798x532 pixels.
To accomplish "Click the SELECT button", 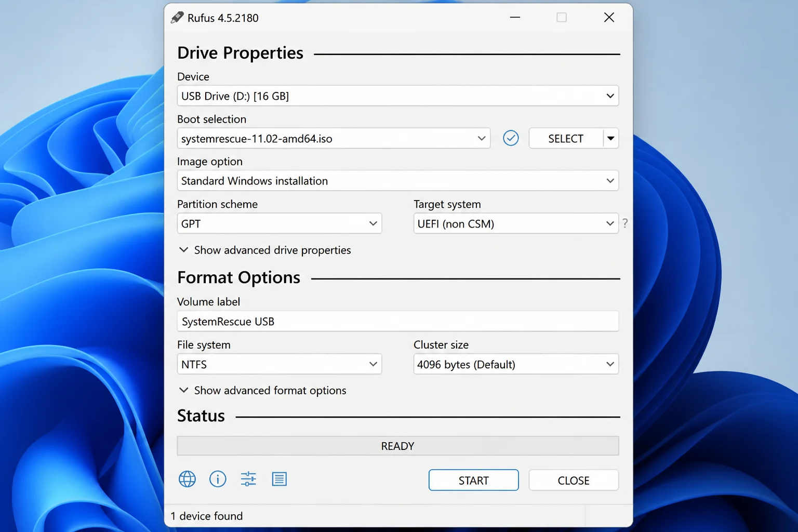I will coord(566,138).
